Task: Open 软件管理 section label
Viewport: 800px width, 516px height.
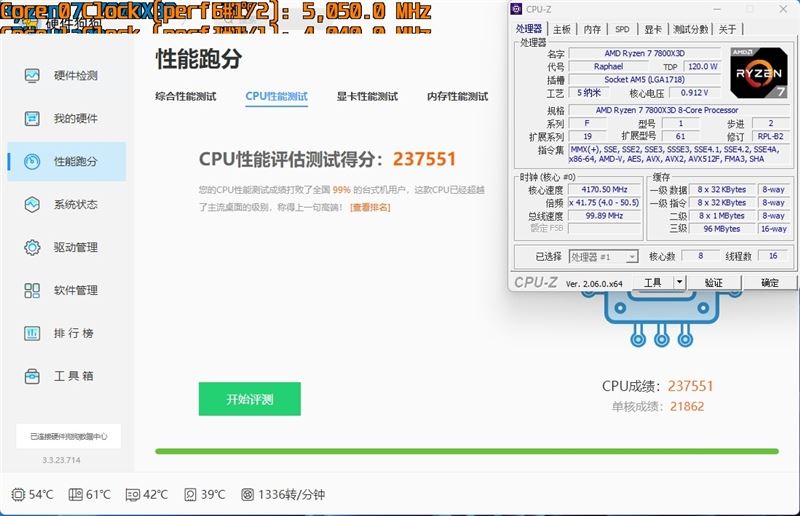Action: tap(76, 290)
